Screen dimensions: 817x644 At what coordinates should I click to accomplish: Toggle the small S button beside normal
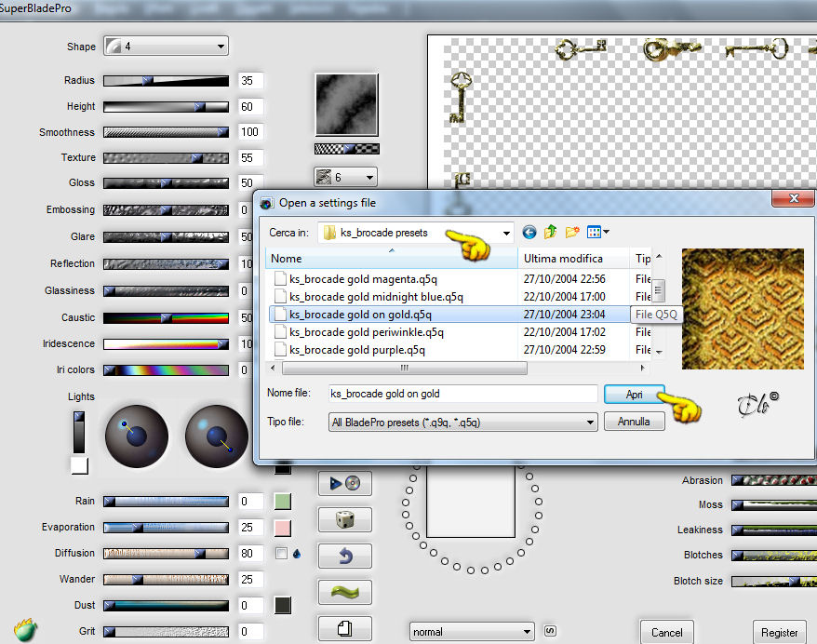[550, 632]
